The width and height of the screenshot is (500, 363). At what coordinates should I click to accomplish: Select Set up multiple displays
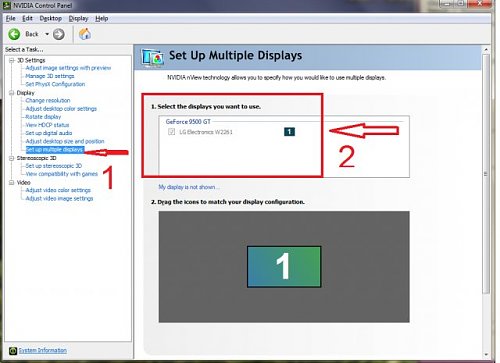(x=55, y=149)
